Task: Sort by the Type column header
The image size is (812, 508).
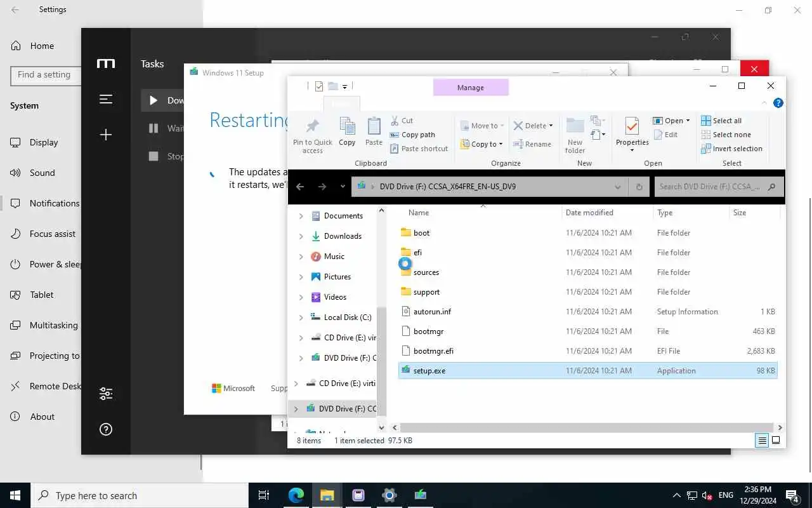Action: pos(691,213)
